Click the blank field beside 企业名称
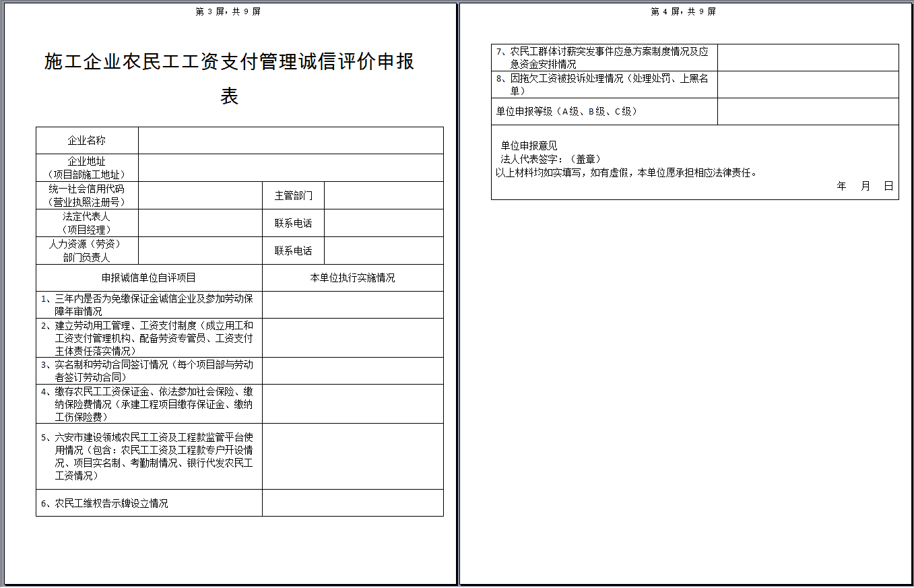Screen dimensions: 914x588 [291, 141]
